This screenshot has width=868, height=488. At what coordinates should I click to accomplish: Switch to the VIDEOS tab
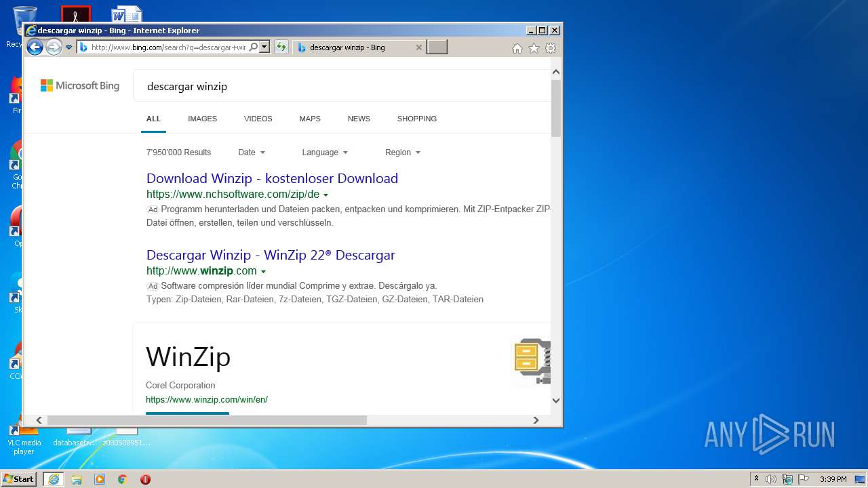(x=258, y=119)
